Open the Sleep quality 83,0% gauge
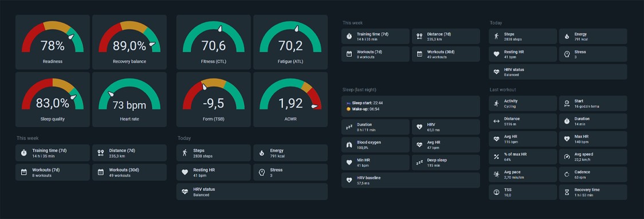644x219 pixels. click(x=53, y=99)
